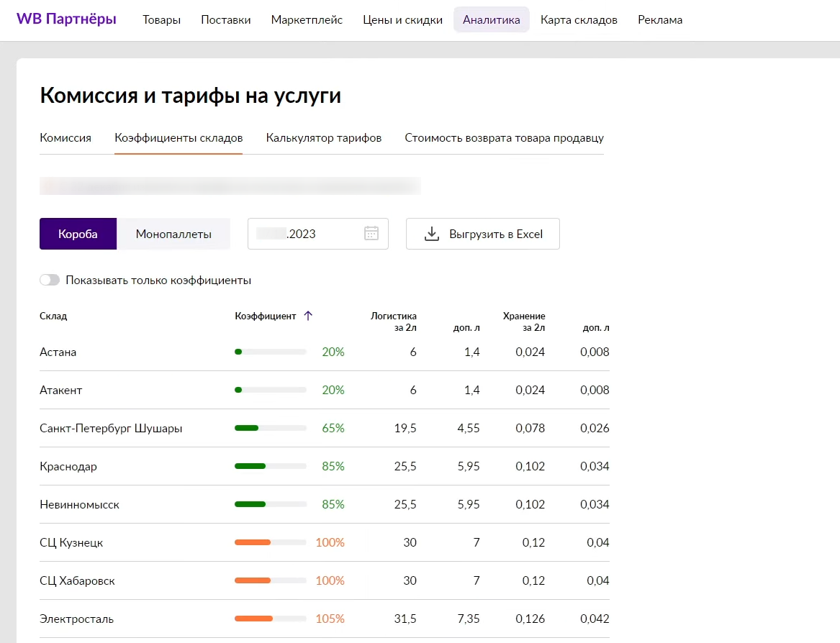This screenshot has height=643, width=840.
Task: Switch to the Комиссия tab
Action: point(66,138)
